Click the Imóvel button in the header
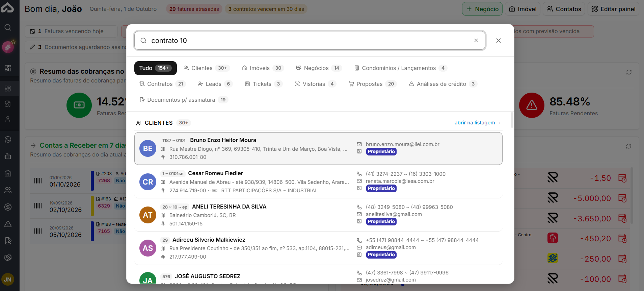The image size is (644, 291). pyautogui.click(x=523, y=9)
